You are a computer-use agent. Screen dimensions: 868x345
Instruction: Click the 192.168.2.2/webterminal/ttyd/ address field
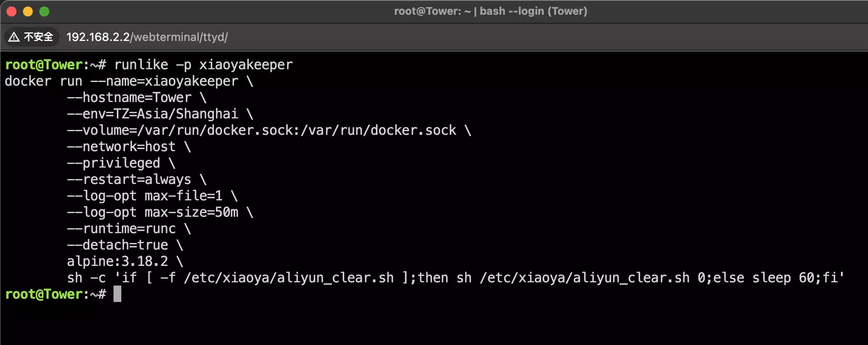click(x=147, y=37)
